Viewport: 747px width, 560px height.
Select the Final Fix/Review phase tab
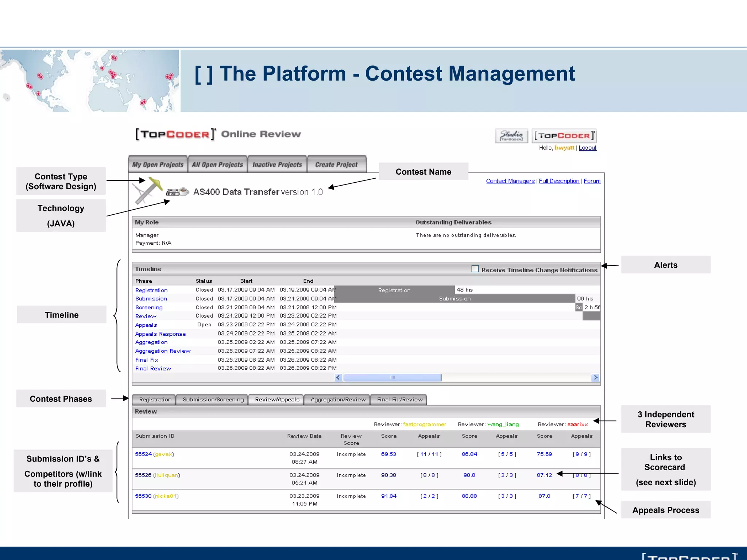pyautogui.click(x=400, y=400)
